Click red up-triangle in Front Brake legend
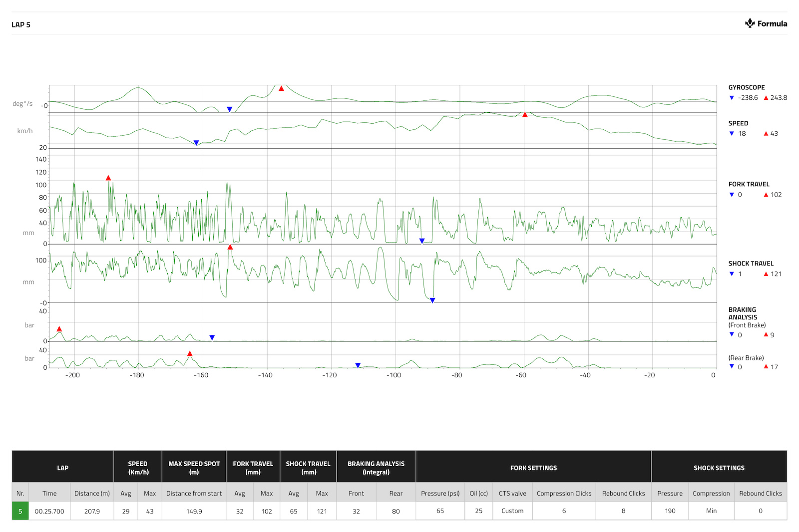The height and width of the screenshot is (532, 799). pyautogui.click(x=766, y=334)
